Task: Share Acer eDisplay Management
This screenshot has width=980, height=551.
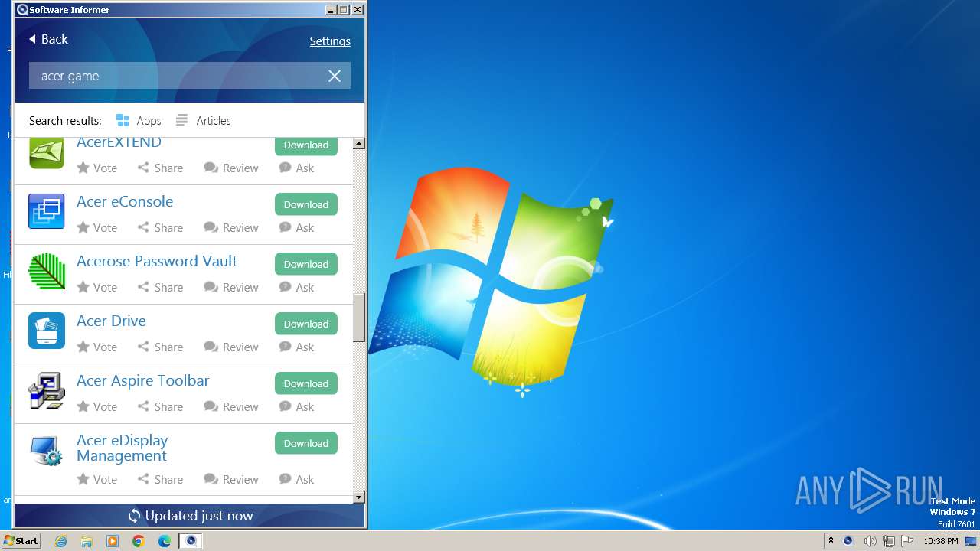Action: 160,479
